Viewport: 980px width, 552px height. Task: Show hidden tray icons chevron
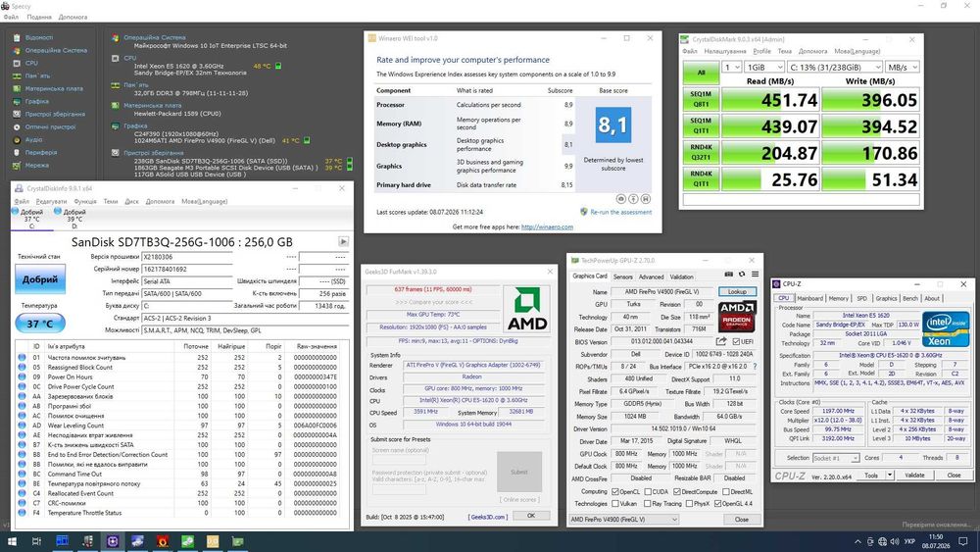[x=857, y=541]
